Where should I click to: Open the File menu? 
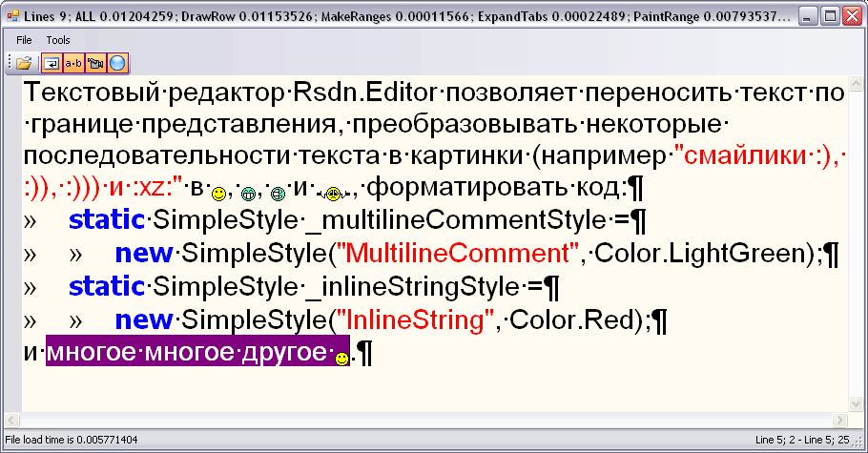(x=24, y=40)
